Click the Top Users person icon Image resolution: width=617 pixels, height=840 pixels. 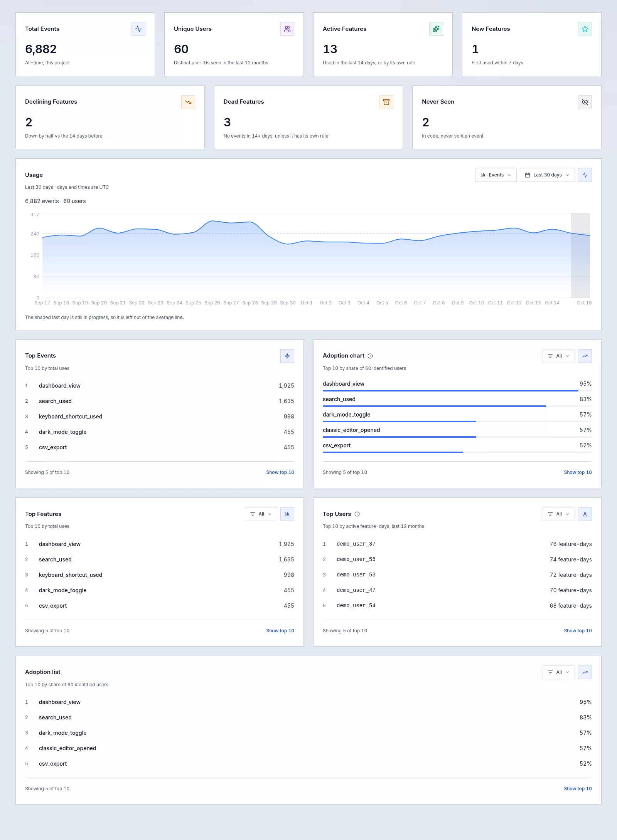coord(585,514)
